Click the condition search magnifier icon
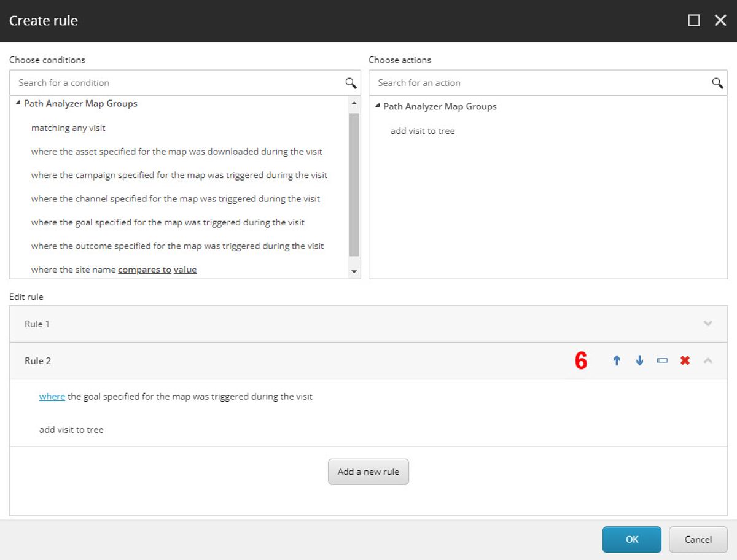Viewport: 737px width, 560px height. [351, 83]
